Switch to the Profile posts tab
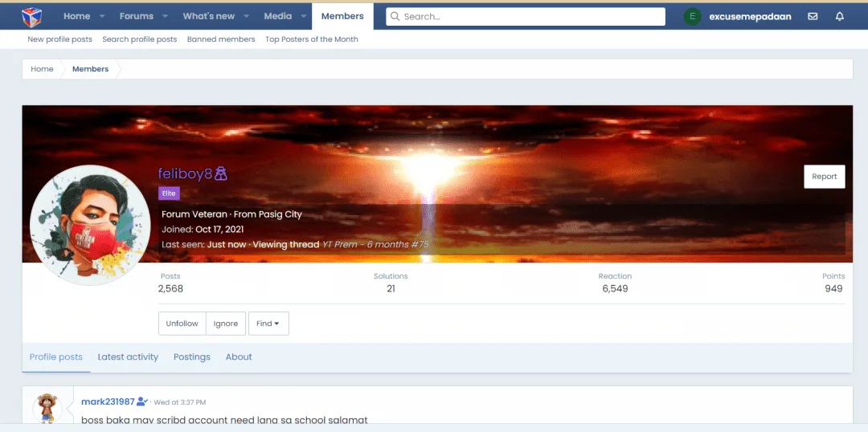The image size is (868, 432). coord(56,357)
